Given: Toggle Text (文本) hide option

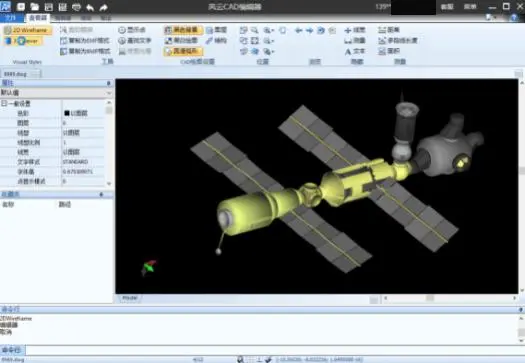Looking at the screenshot, I should pyautogui.click(x=355, y=51).
